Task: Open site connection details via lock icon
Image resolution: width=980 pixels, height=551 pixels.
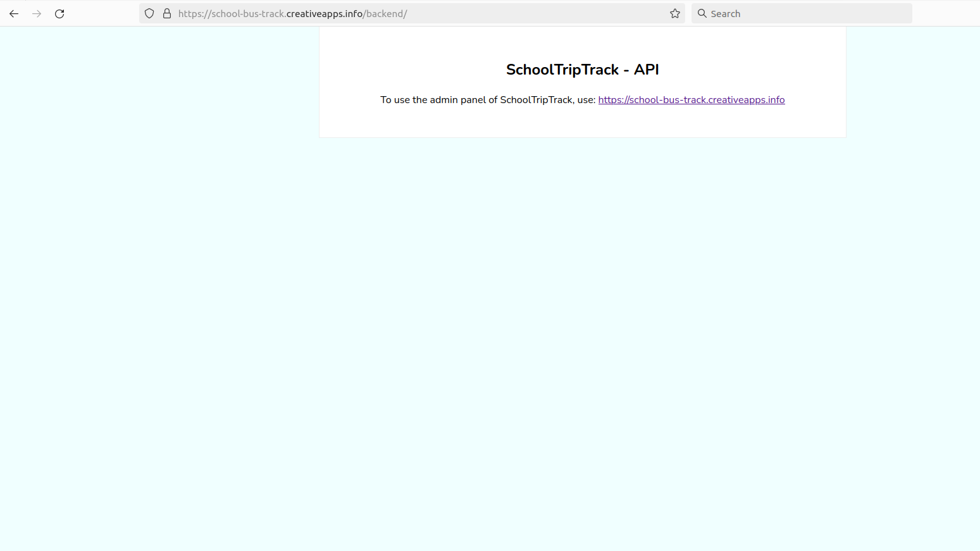Action: pos(166,13)
